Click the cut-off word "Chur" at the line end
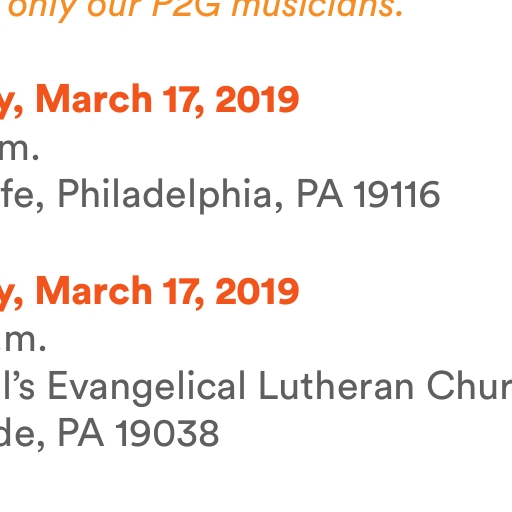Screen dimensions: 512x512 pyautogui.click(x=469, y=386)
